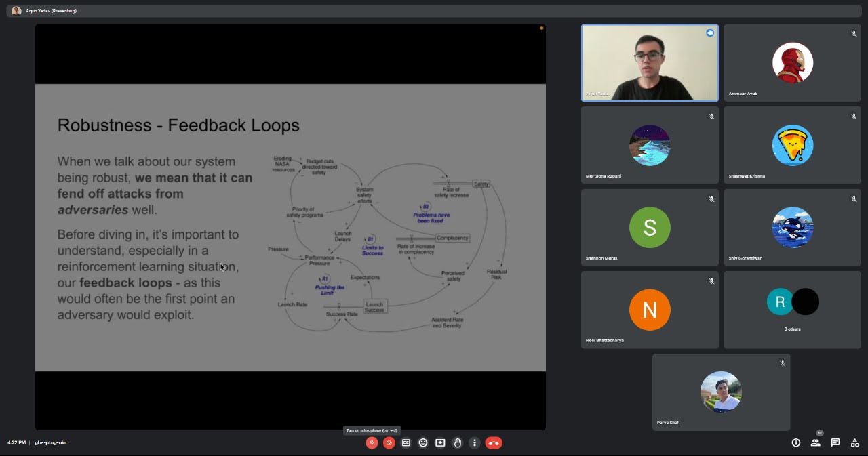This screenshot has height=456, width=868.
Task: Select Ammaar Ayub's participant tile
Action: pyautogui.click(x=792, y=63)
